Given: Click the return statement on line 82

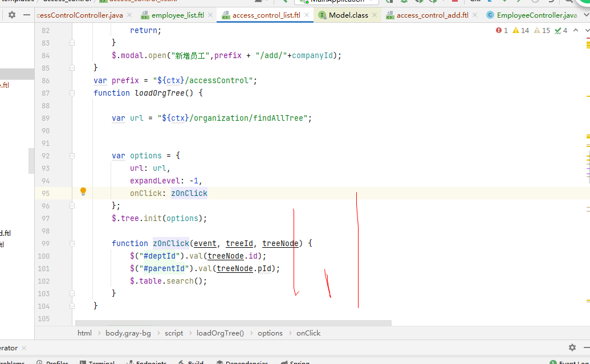Looking at the screenshot, I should 145,30.
